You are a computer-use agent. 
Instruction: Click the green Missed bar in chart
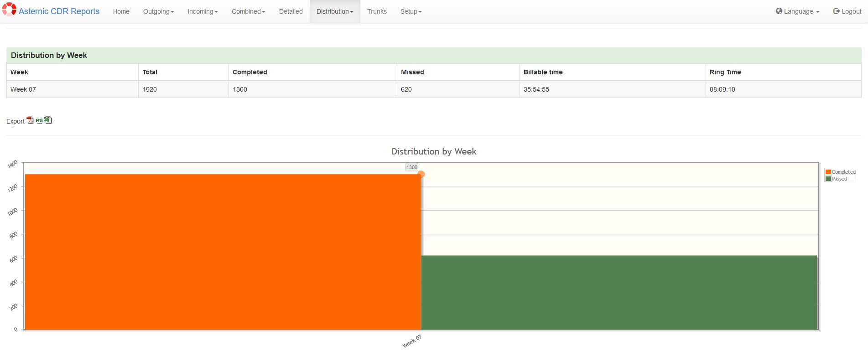[619, 292]
